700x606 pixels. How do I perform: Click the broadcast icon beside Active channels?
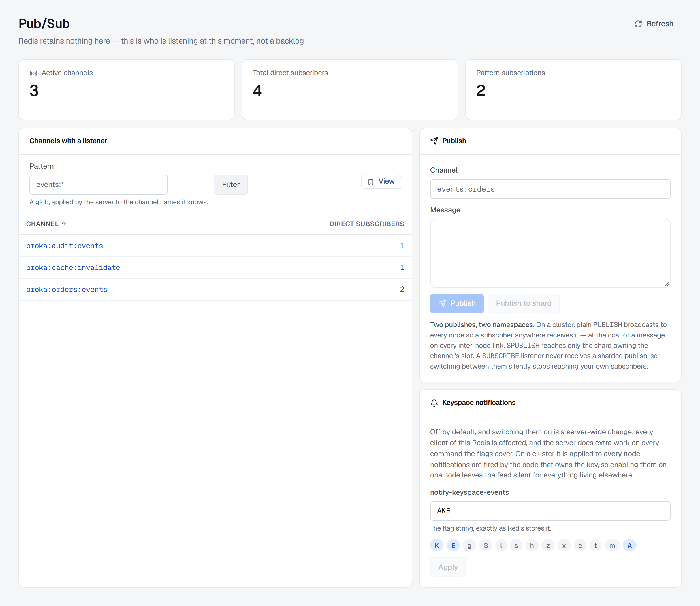coord(33,73)
